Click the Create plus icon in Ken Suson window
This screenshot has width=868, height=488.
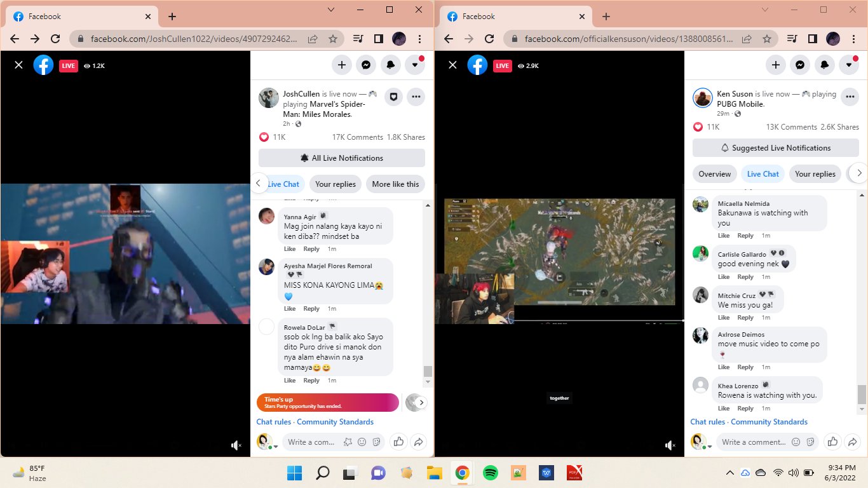click(775, 64)
